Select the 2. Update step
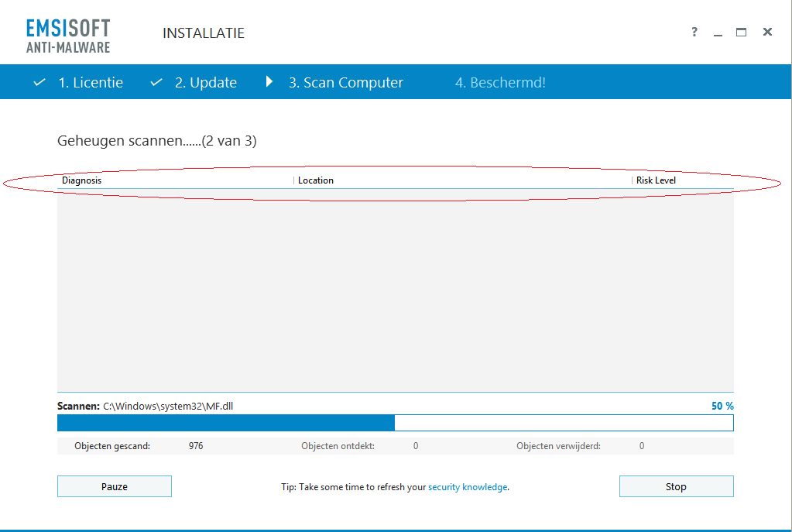The image size is (792, 532). click(x=206, y=82)
